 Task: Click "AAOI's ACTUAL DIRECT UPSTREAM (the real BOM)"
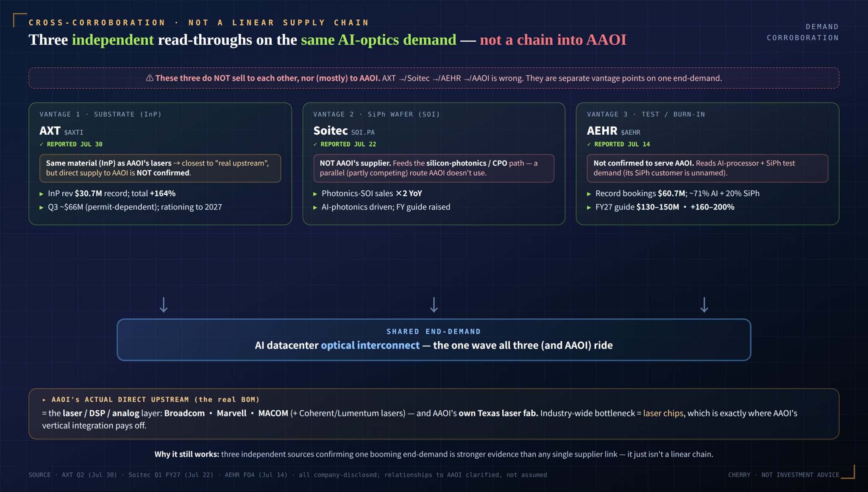[x=156, y=400]
